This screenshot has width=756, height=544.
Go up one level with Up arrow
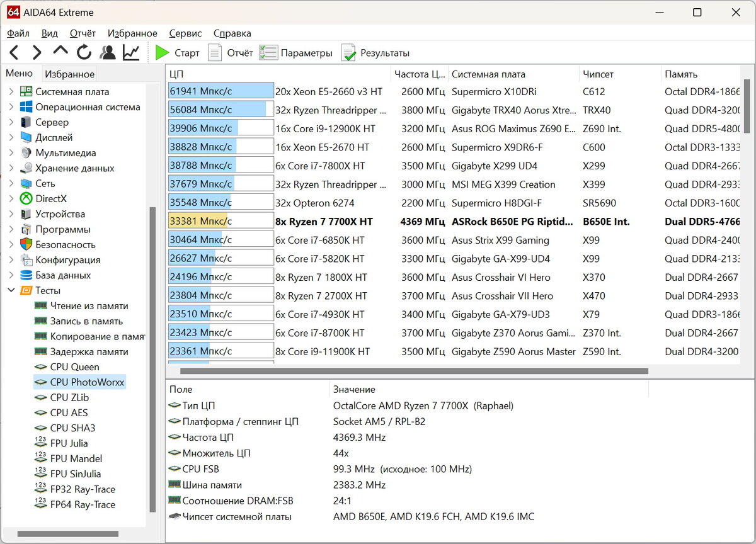click(60, 52)
